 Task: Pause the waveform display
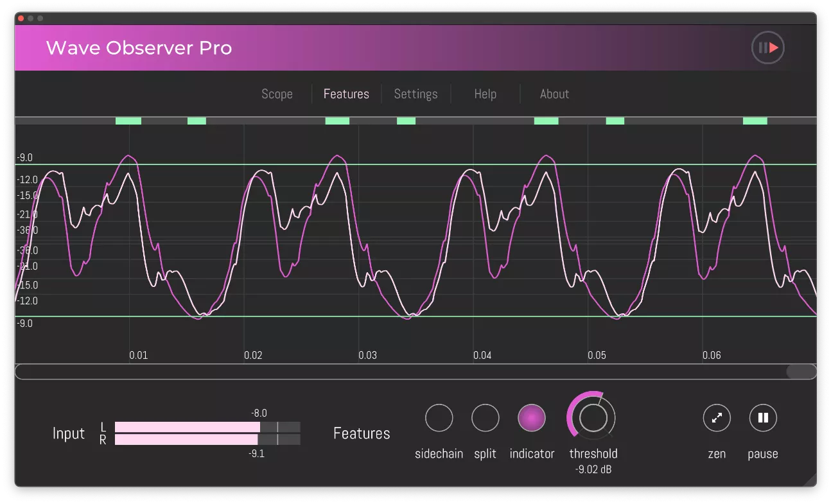coord(763,417)
